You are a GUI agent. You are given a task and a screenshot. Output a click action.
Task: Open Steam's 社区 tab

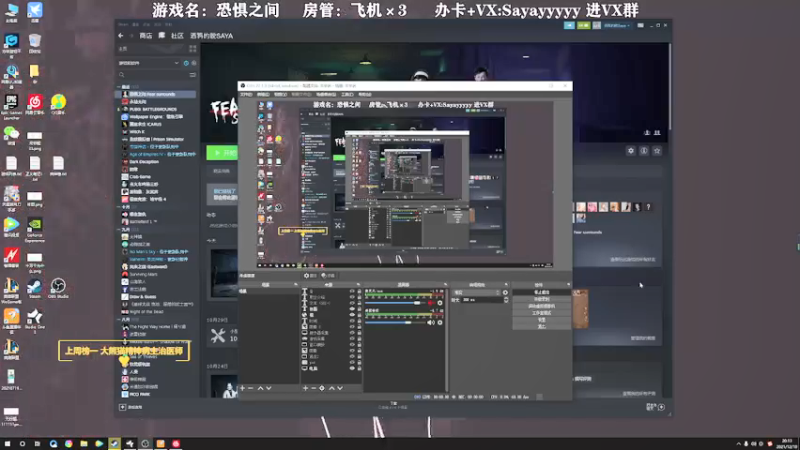177,36
